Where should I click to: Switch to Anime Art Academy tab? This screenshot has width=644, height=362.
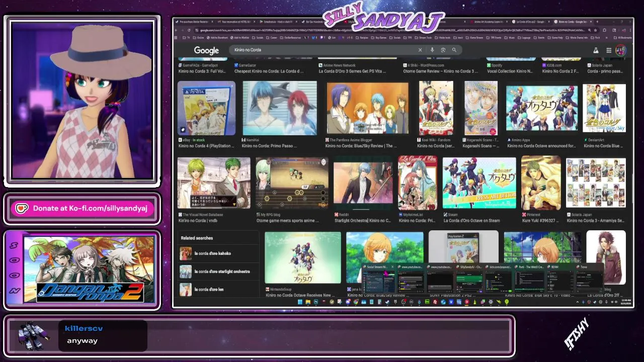(490, 22)
